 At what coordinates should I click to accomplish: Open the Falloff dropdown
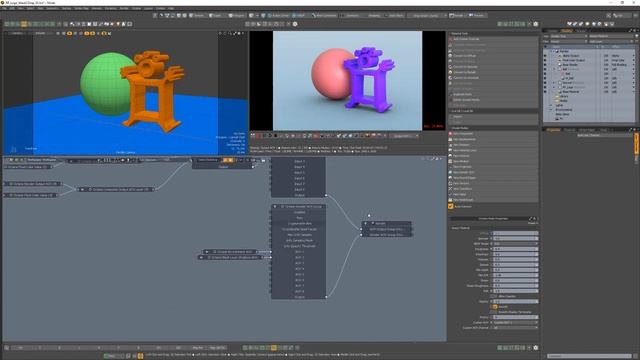tap(299, 16)
